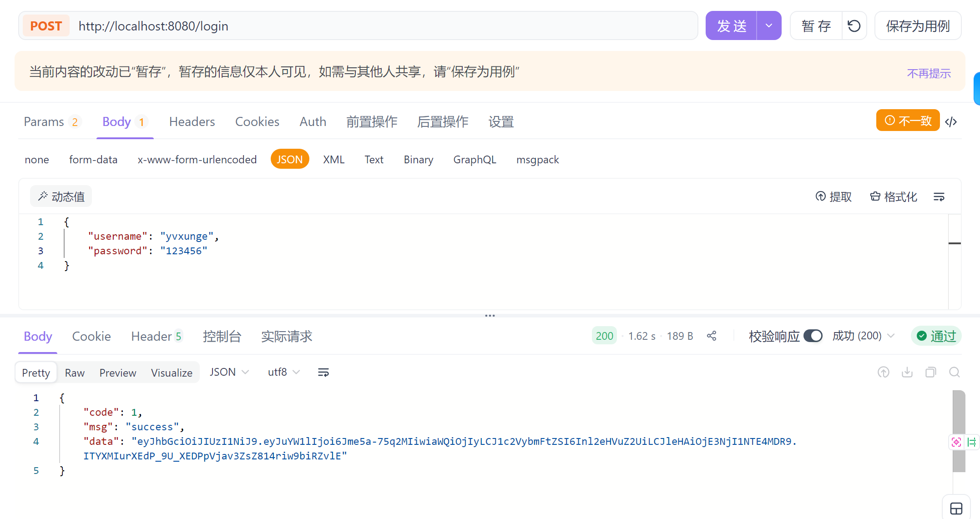This screenshot has width=980, height=519.
Task: Select the form-data body type
Action: 93,160
